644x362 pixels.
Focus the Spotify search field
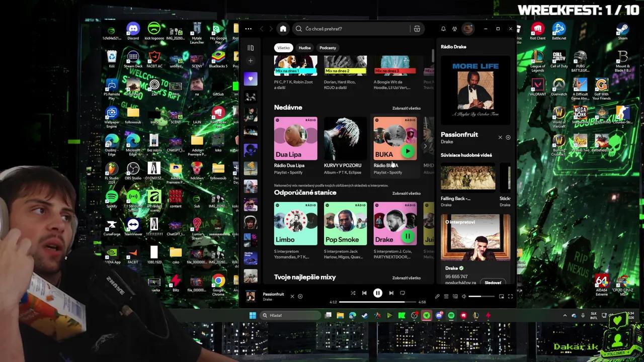[358, 29]
